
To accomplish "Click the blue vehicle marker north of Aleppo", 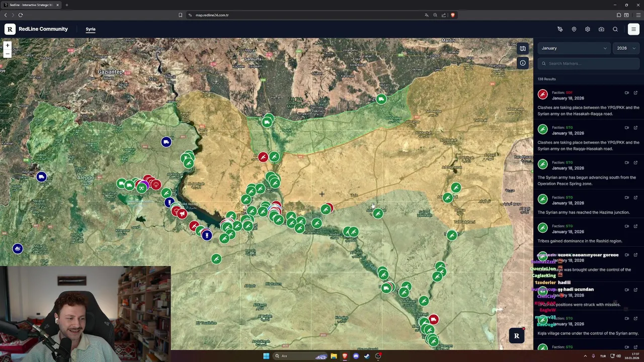I will [166, 142].
